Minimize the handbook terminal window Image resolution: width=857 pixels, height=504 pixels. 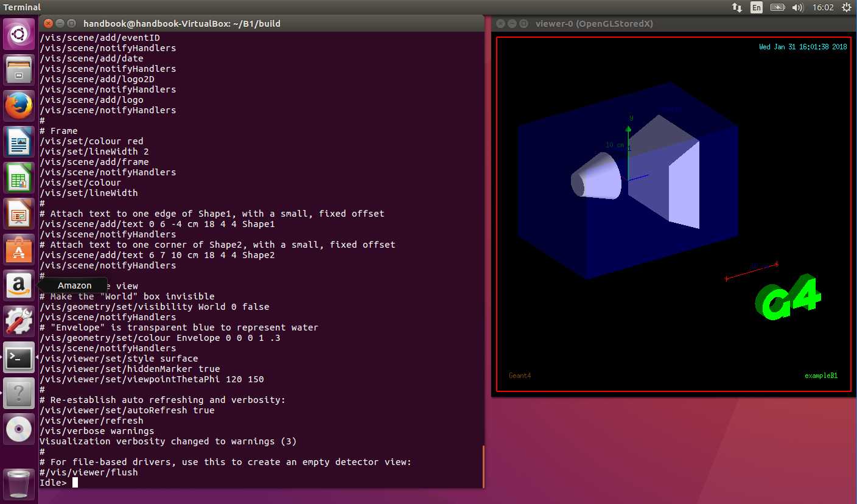(x=60, y=23)
